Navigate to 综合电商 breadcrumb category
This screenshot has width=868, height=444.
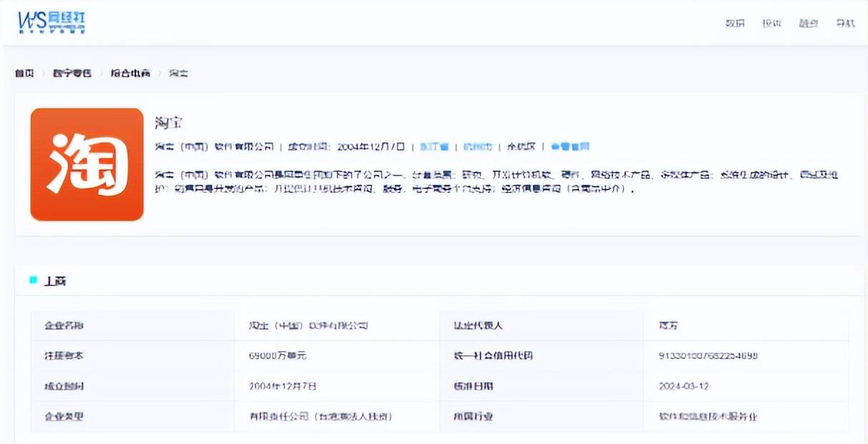click(130, 73)
